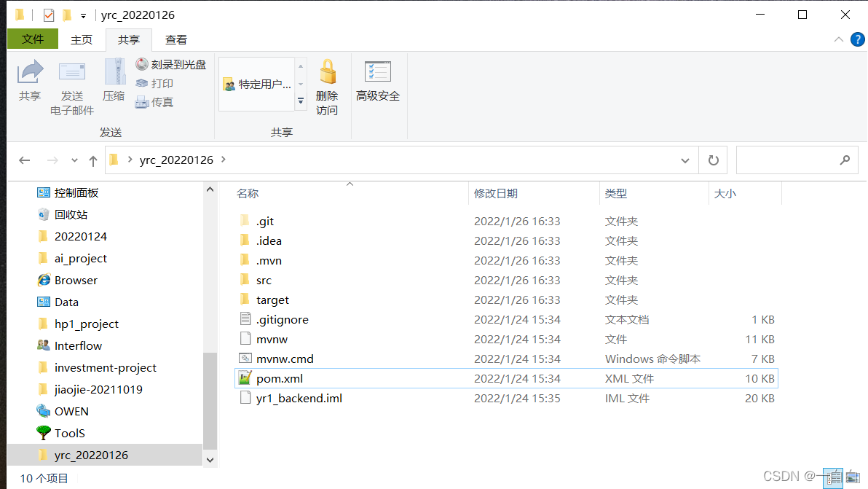868x489 pixels.
Task: Open the 文件 menu
Action: pos(32,39)
